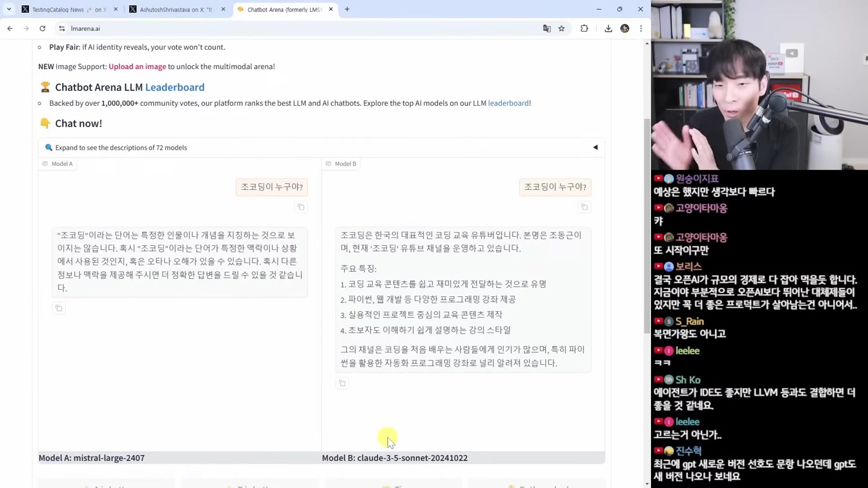Toggle the arrow beside the model descriptions

(595, 148)
